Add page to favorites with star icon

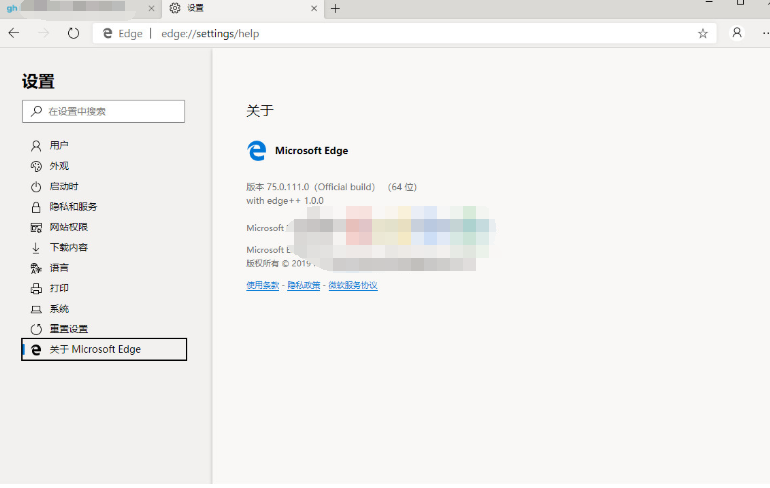703,33
